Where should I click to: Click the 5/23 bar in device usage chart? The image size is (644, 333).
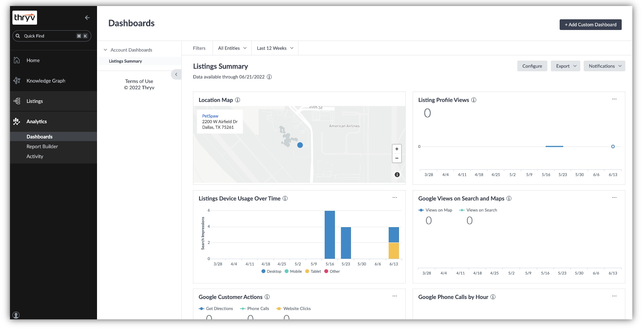[x=346, y=243]
